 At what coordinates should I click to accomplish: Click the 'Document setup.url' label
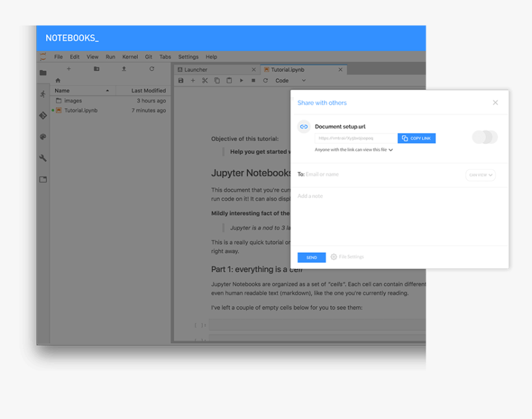point(340,127)
